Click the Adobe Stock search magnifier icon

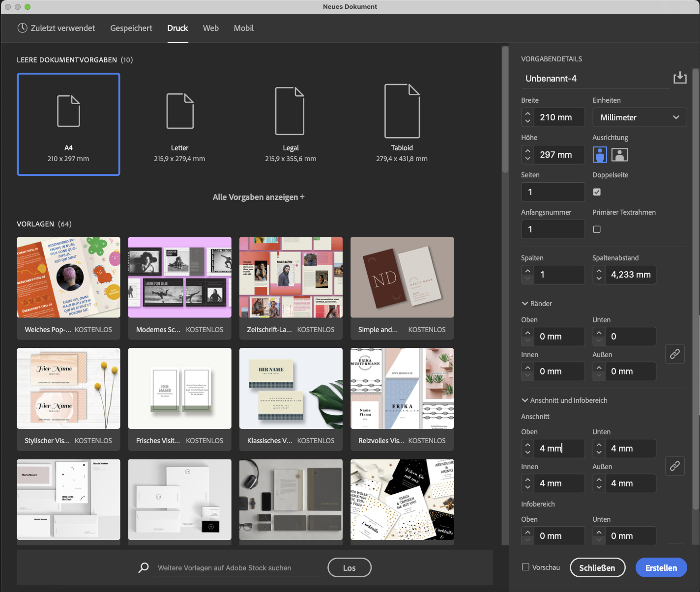(144, 567)
